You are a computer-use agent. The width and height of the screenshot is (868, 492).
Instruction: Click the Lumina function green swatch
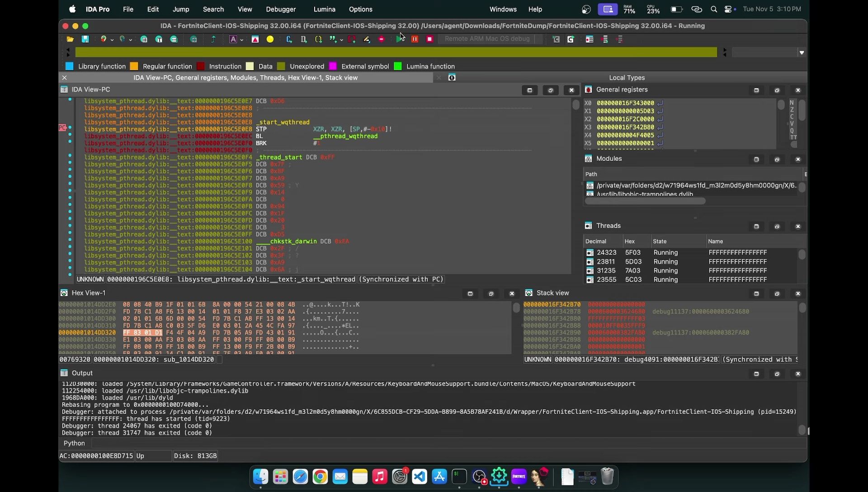click(398, 66)
